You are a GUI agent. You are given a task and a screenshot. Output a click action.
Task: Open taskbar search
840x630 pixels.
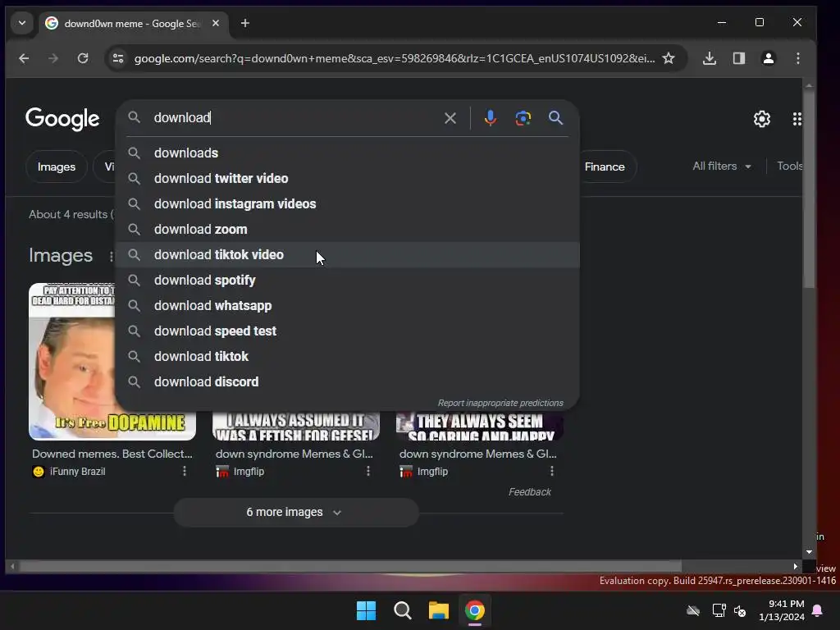402,610
